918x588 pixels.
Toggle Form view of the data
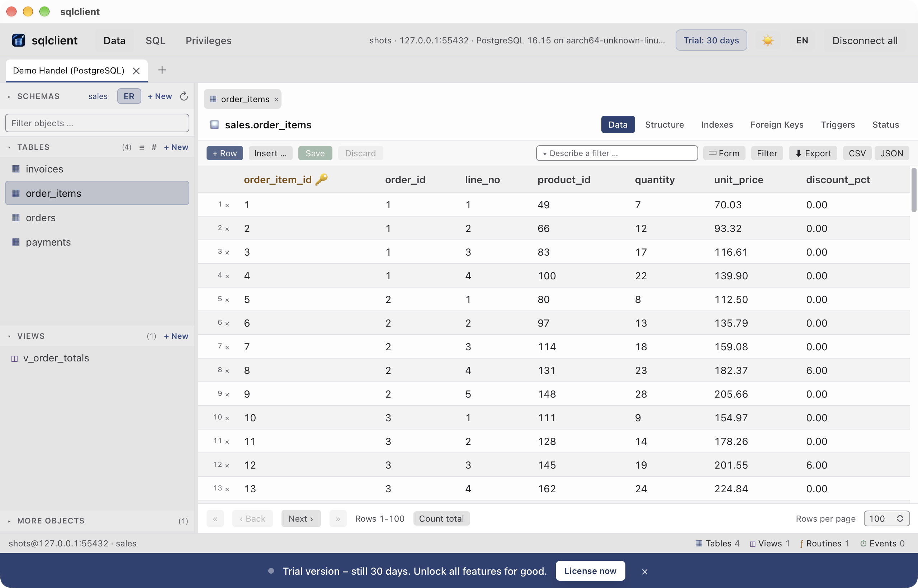point(724,153)
